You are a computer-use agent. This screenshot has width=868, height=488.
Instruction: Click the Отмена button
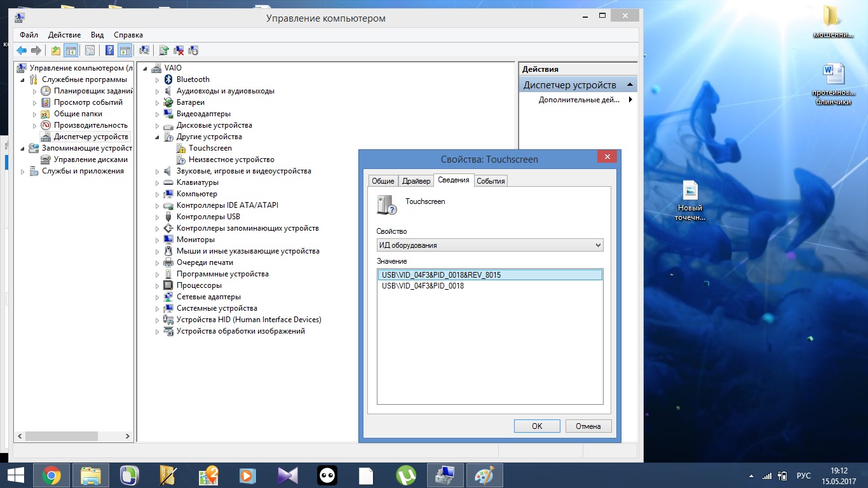tap(588, 426)
